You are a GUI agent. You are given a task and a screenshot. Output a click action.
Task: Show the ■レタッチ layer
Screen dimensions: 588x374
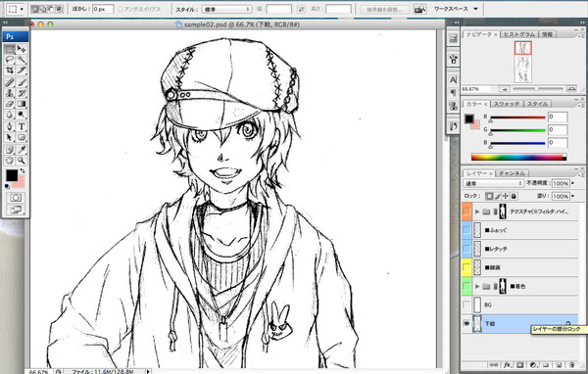(x=466, y=249)
